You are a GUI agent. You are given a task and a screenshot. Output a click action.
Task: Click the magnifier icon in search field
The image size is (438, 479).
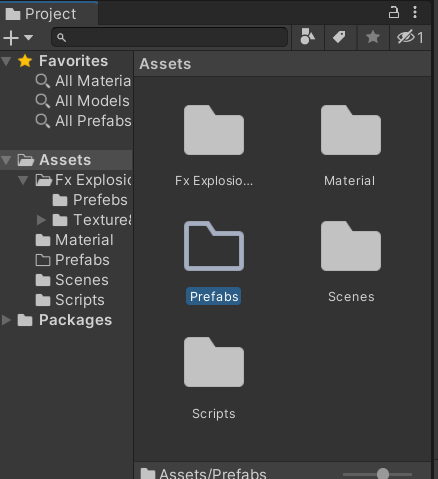coord(61,37)
